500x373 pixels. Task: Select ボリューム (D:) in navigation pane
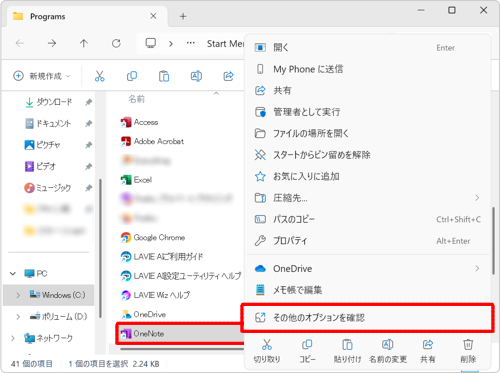58,316
